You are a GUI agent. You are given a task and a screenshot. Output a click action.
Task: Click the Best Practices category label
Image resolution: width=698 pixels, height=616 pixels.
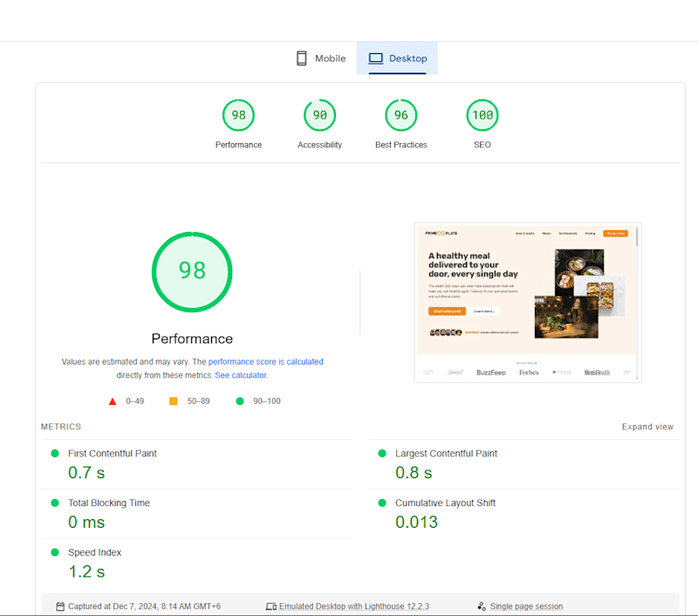tap(401, 145)
